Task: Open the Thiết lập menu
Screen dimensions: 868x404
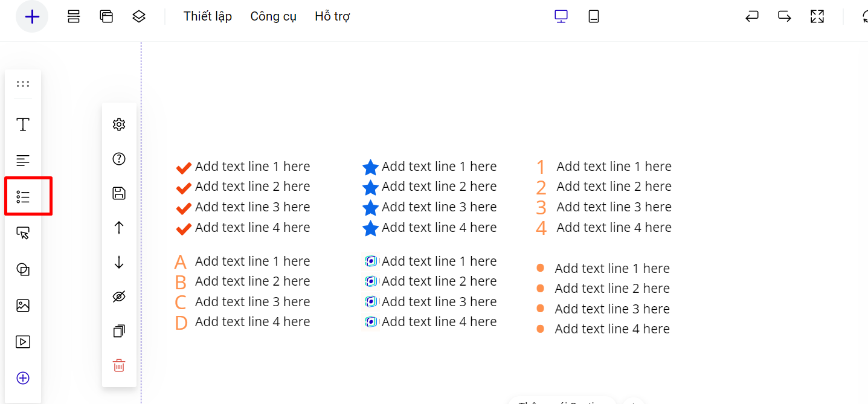Action: (208, 17)
